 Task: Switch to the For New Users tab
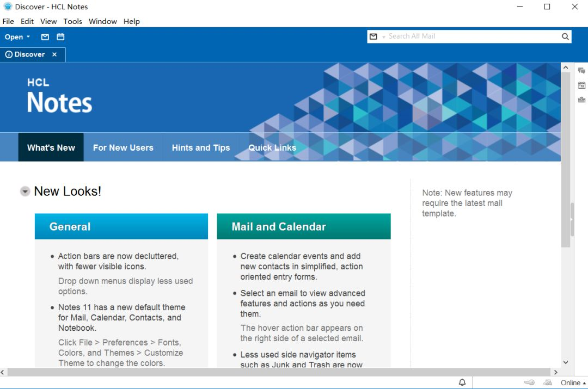click(x=123, y=147)
